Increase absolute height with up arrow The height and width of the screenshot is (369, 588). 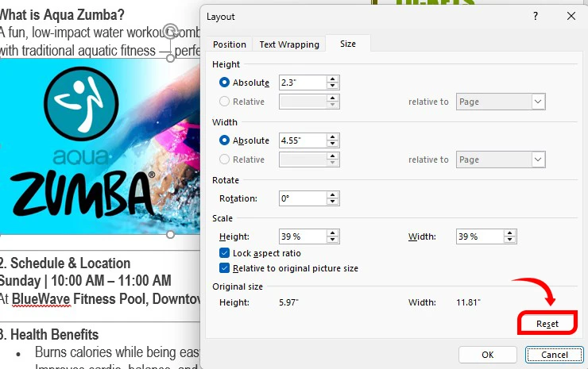(x=333, y=79)
